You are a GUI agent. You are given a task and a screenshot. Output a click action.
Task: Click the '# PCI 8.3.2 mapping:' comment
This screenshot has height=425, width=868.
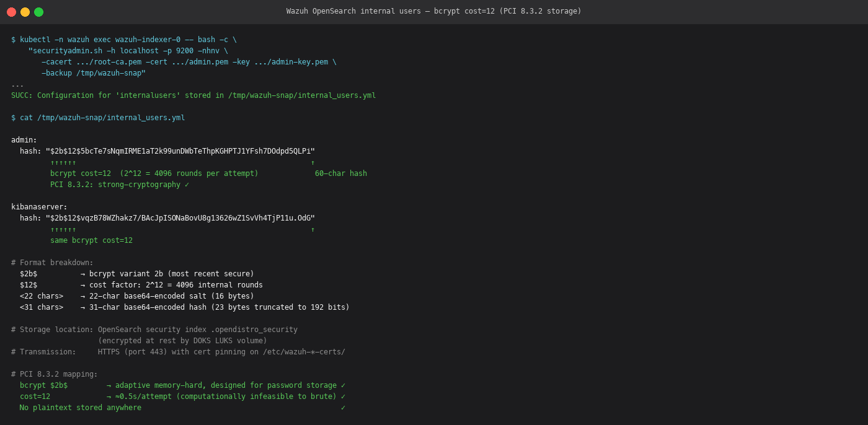pos(55,374)
